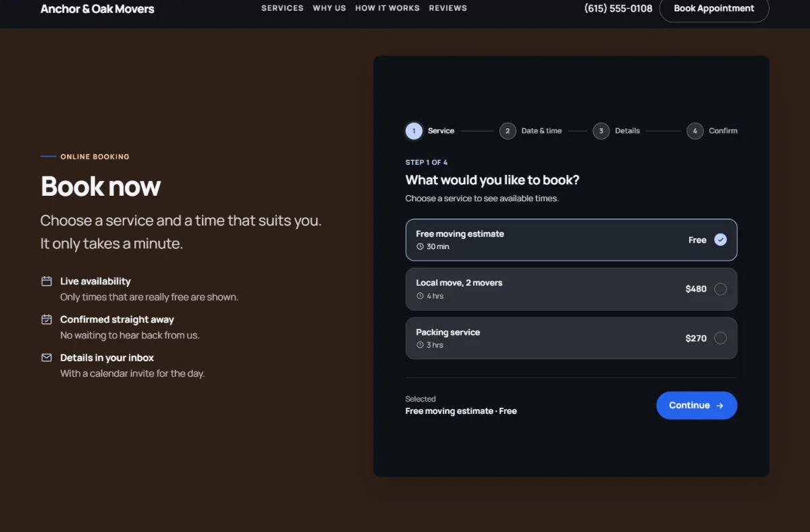Viewport: 810px width, 532px height.
Task: Click "What would you like to book?" heading
Action: [492, 180]
